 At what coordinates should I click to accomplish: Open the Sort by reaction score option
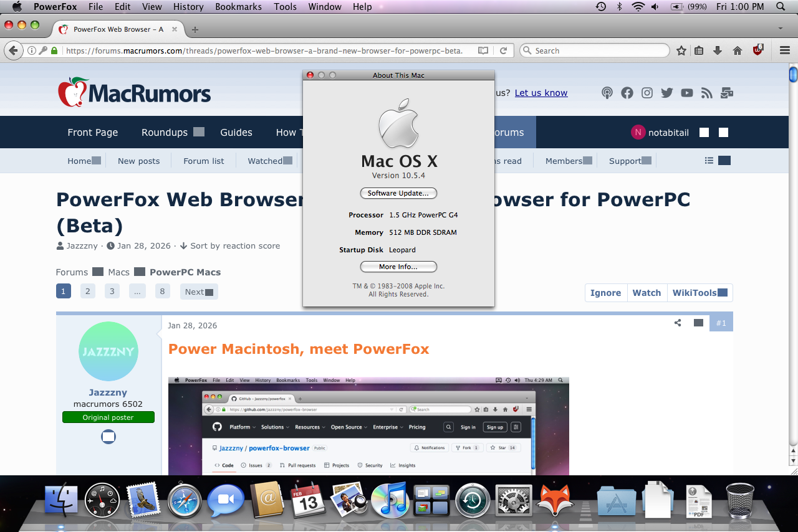(x=230, y=245)
